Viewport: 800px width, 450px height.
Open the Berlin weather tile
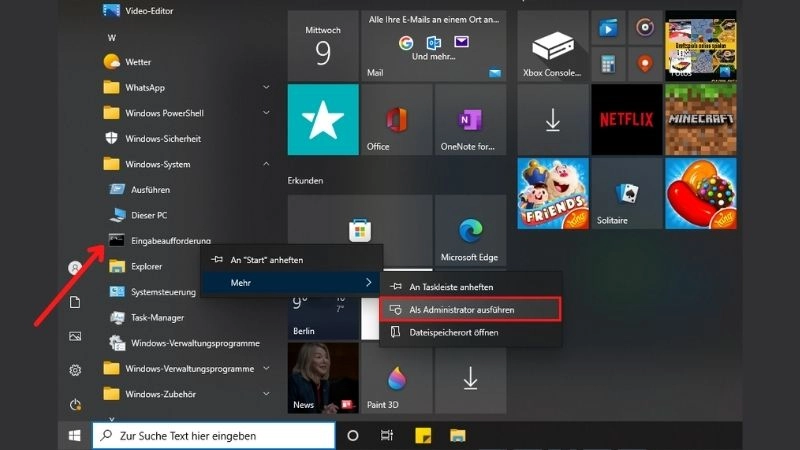pos(323,317)
